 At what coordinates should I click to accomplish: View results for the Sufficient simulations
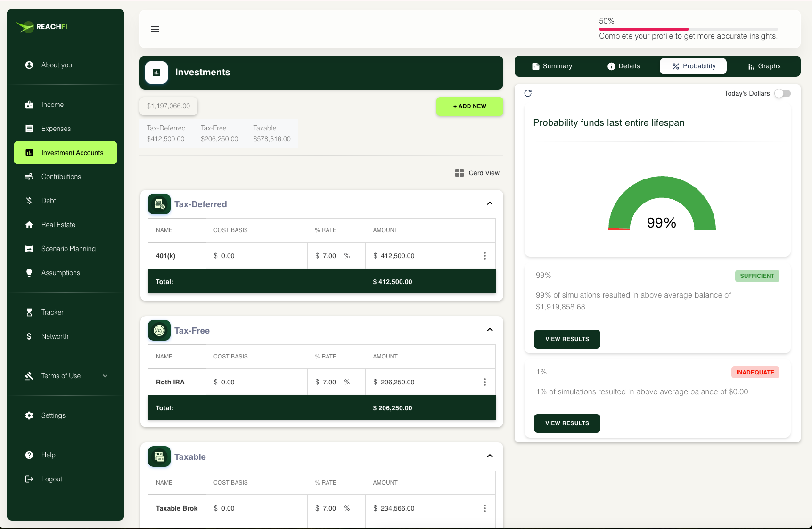pyautogui.click(x=567, y=339)
